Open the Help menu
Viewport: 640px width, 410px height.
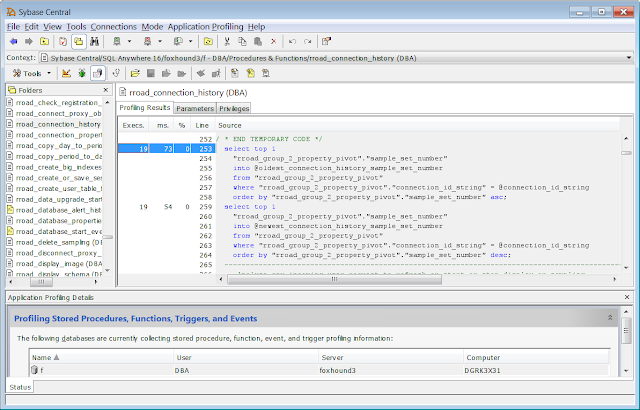coord(256,27)
